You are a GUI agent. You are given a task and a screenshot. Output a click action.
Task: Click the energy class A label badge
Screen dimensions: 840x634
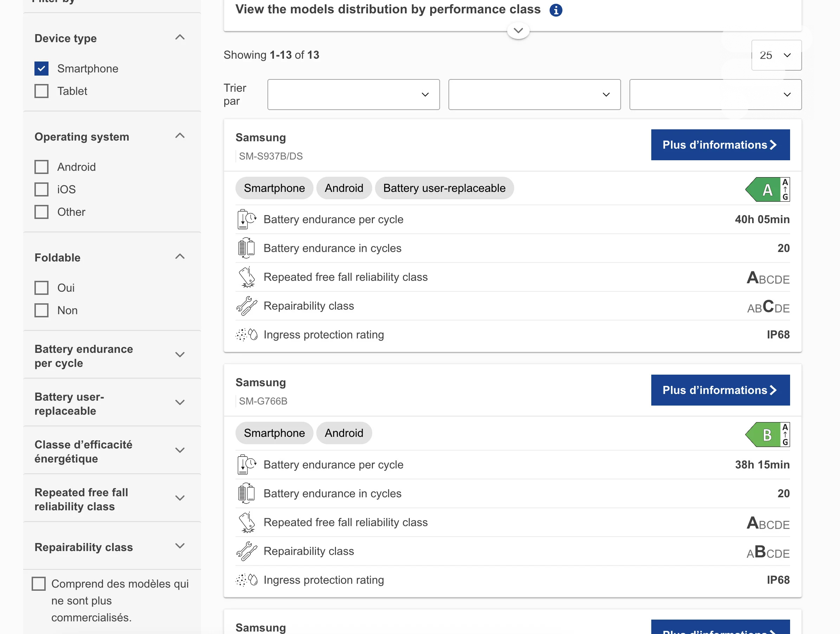tap(768, 189)
